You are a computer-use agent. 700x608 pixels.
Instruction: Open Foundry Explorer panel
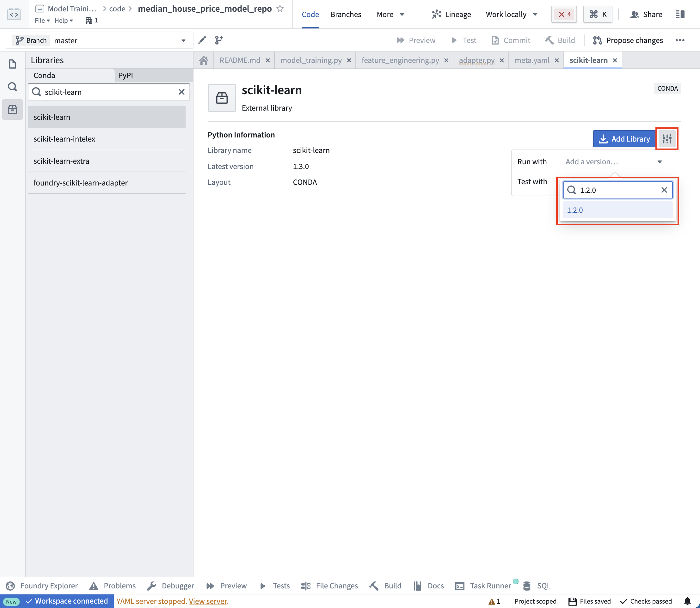tap(42, 586)
